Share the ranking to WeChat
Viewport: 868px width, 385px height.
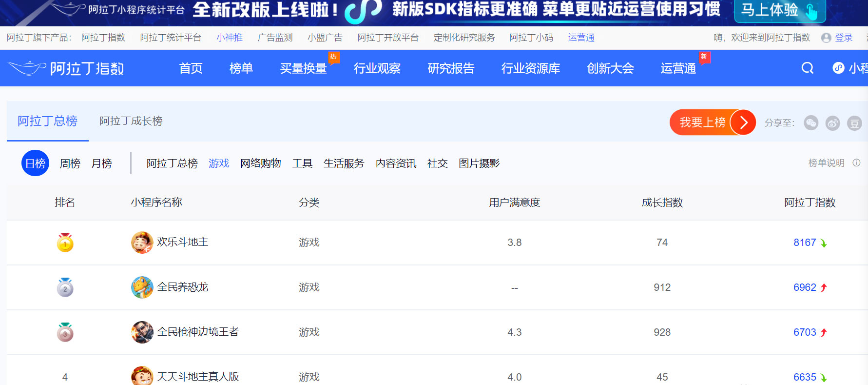click(811, 123)
